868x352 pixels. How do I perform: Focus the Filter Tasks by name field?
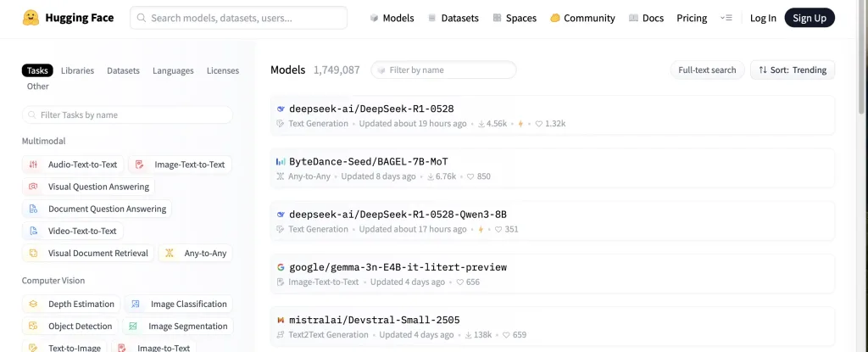click(127, 115)
